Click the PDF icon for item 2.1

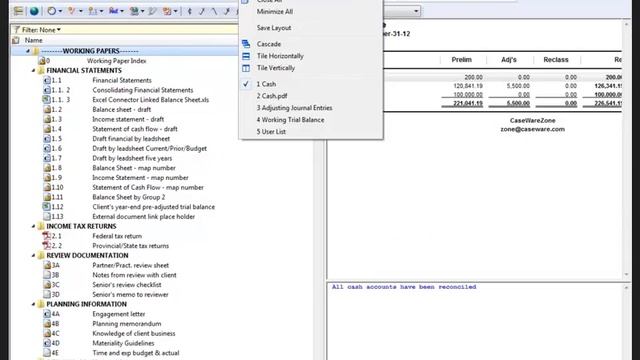point(47,236)
